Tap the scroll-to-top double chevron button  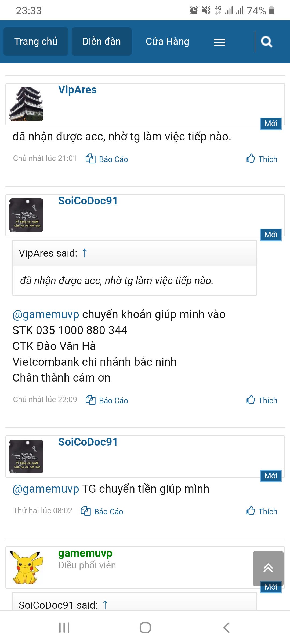268,568
